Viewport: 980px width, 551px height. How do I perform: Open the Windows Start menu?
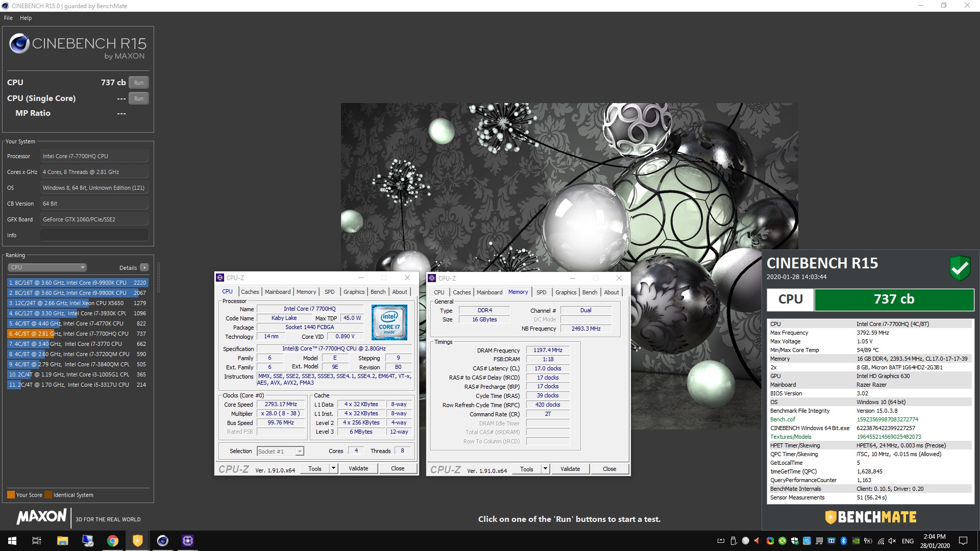(12, 541)
